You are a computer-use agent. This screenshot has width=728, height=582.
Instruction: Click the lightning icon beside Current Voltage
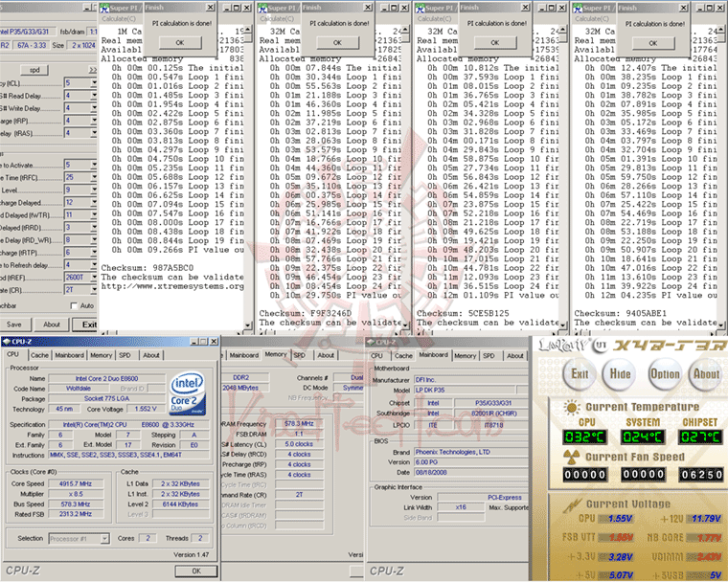(572, 505)
